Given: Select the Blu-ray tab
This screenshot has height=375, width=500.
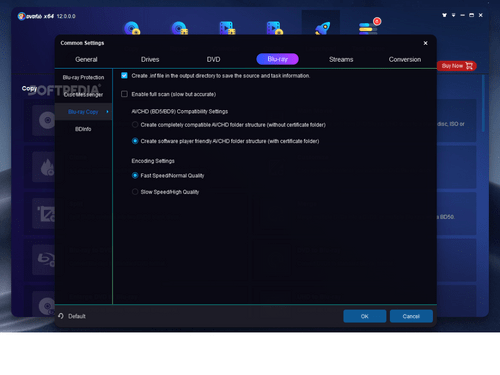Looking at the screenshot, I should pyautogui.click(x=277, y=59).
